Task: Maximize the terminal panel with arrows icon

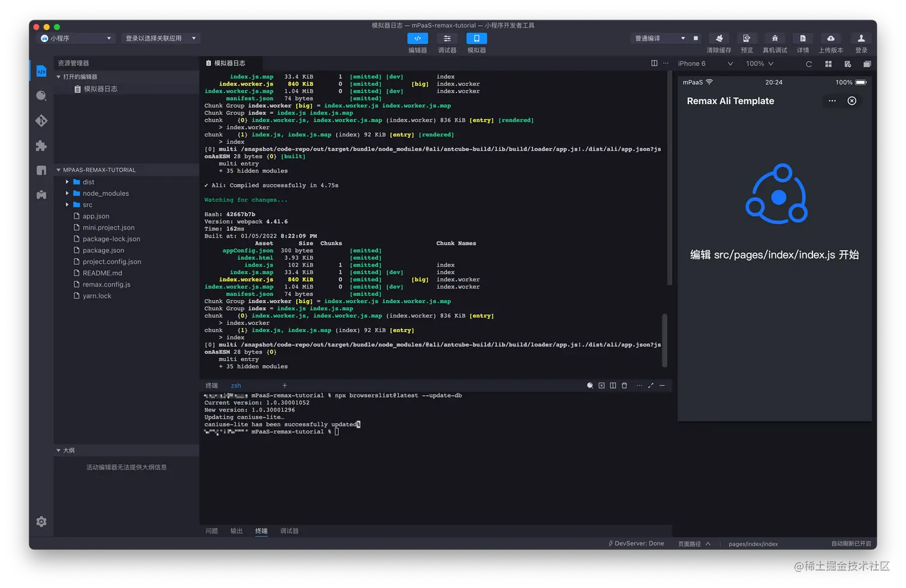Action: coord(651,386)
